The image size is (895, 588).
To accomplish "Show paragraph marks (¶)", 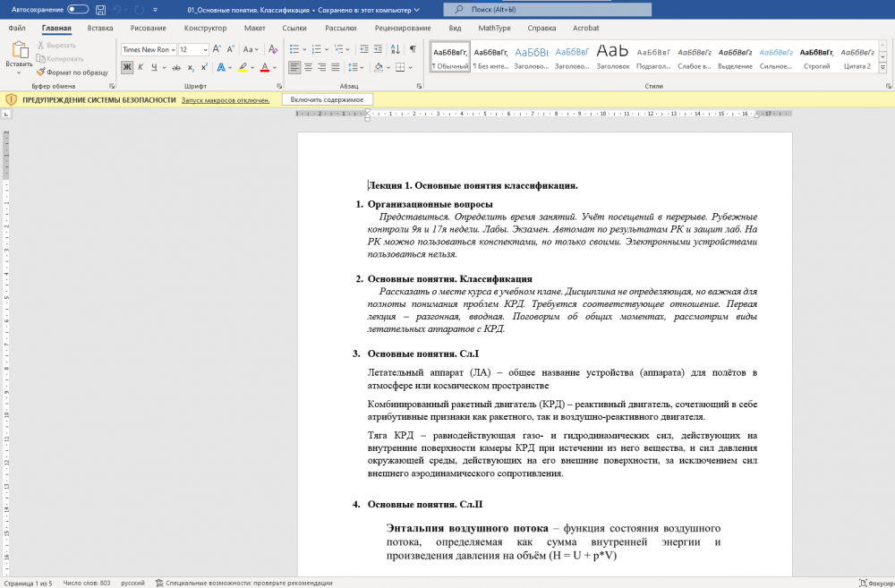I will click(x=413, y=49).
